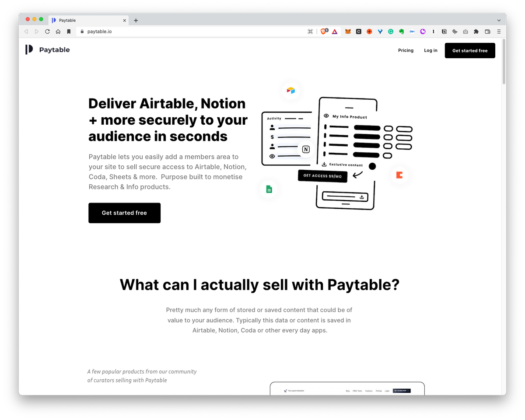Click the Airtable icon in the hero illustration
The height and width of the screenshot is (420, 525).
pyautogui.click(x=291, y=90)
